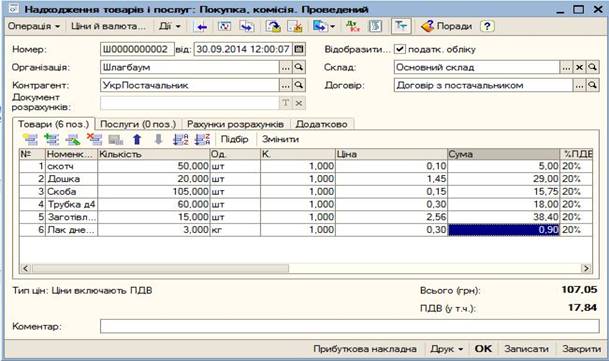This screenshot has height=361, width=609.
Task: Select the highlighted sum cell 0,90
Action: point(503,230)
